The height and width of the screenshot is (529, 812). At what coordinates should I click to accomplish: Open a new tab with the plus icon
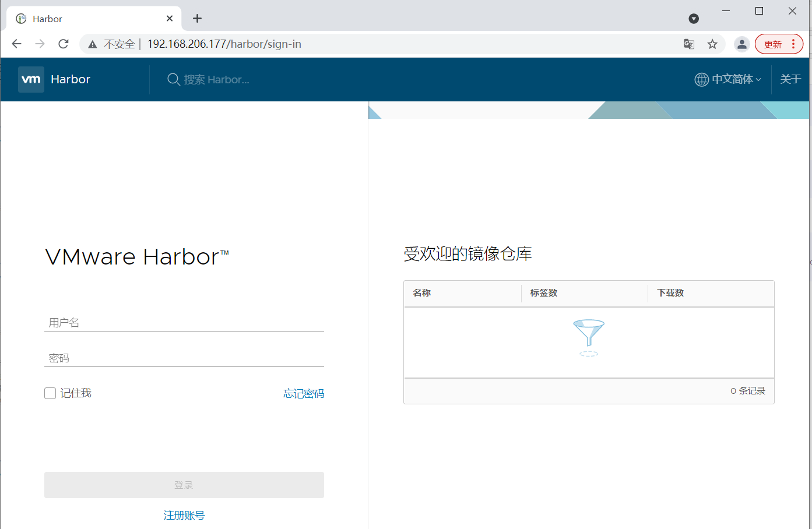coord(197,19)
